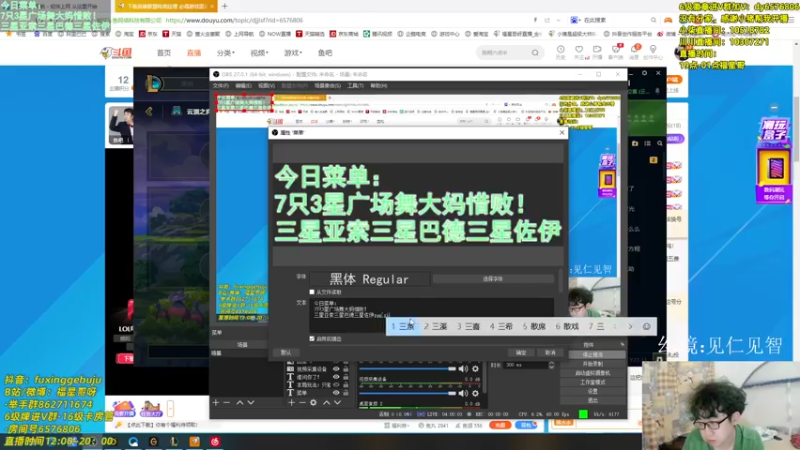
Task: Lock the 视频采集设备 source
Action: 346,369
